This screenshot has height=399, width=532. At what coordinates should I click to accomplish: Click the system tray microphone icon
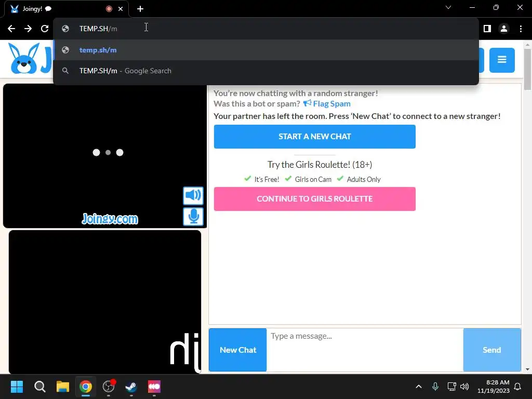435,387
